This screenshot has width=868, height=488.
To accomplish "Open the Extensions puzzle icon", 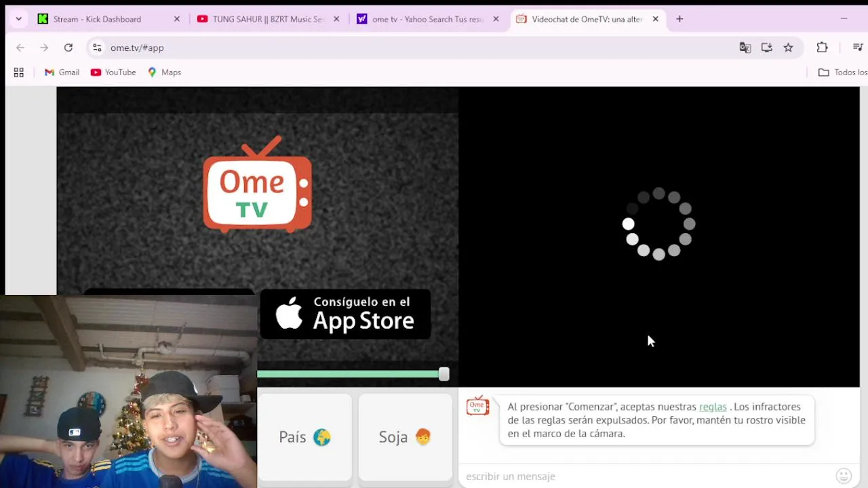I will (822, 47).
